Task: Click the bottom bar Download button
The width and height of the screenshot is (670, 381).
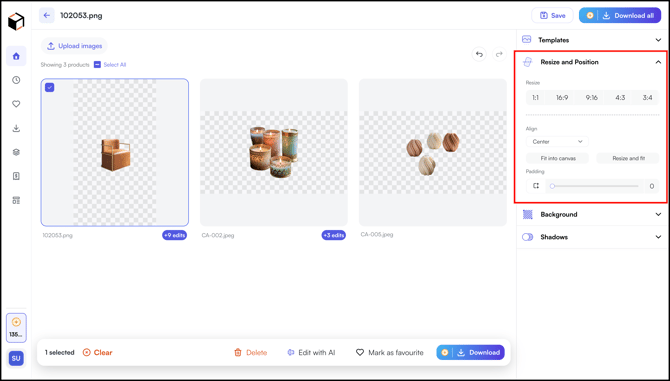Action: pyautogui.click(x=470, y=352)
